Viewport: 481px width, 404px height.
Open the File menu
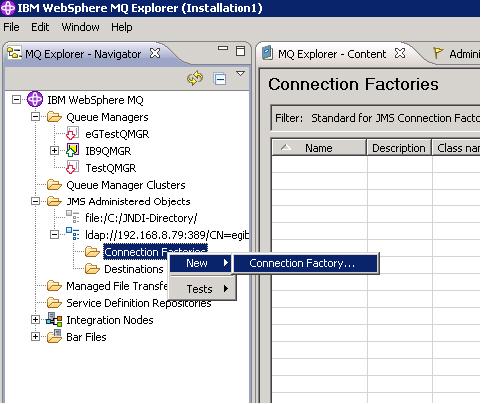pyautogui.click(x=11, y=27)
